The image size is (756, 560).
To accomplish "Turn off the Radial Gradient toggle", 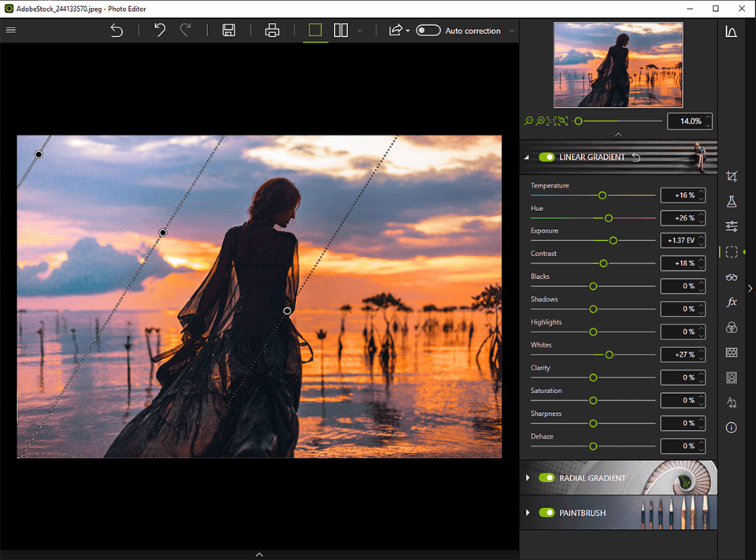I will (547, 477).
